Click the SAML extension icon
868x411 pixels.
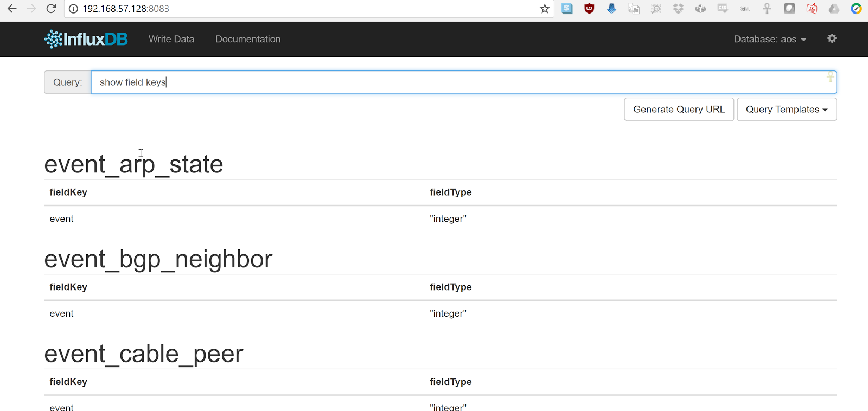pyautogui.click(x=745, y=9)
